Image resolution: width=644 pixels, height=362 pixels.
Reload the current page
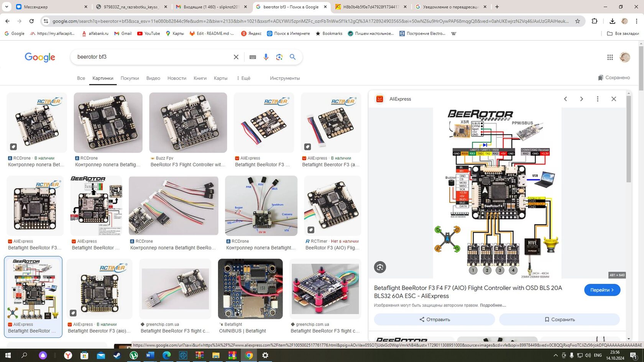pyautogui.click(x=31, y=21)
